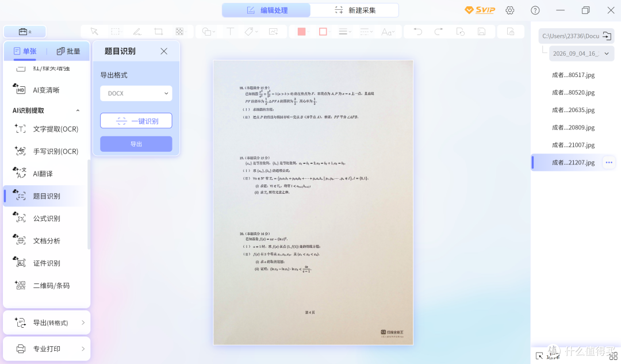Save with the floppy disk icon
Screen dimensions: 621x364
[482, 32]
